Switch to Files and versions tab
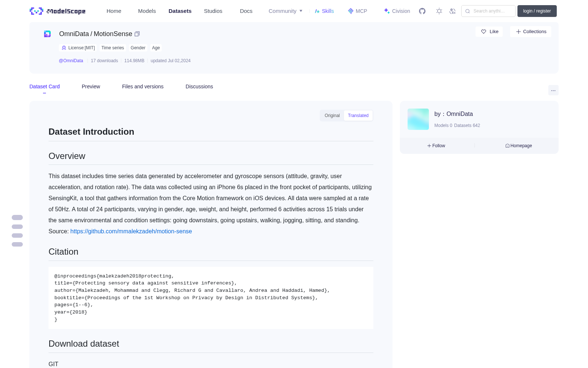The width and height of the screenshot is (588, 368). click(x=143, y=86)
